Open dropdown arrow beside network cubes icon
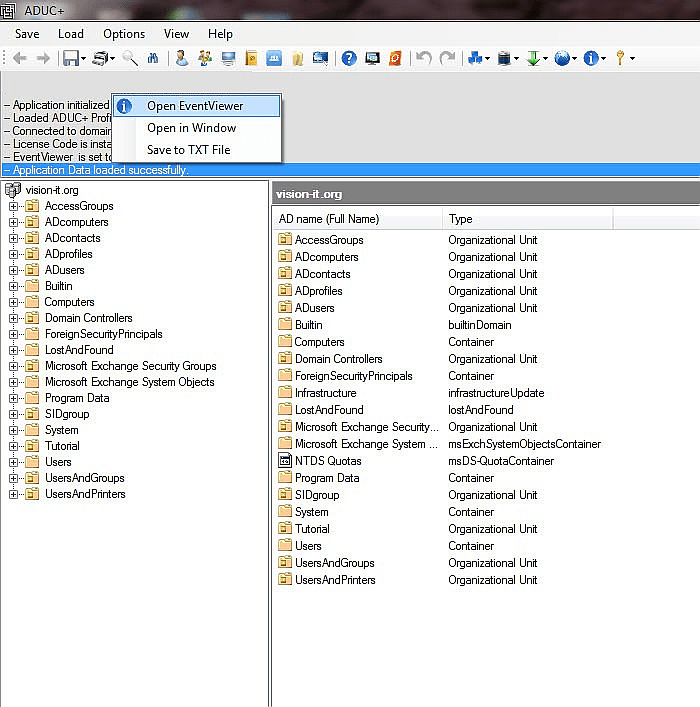The height and width of the screenshot is (707, 700). [487, 58]
